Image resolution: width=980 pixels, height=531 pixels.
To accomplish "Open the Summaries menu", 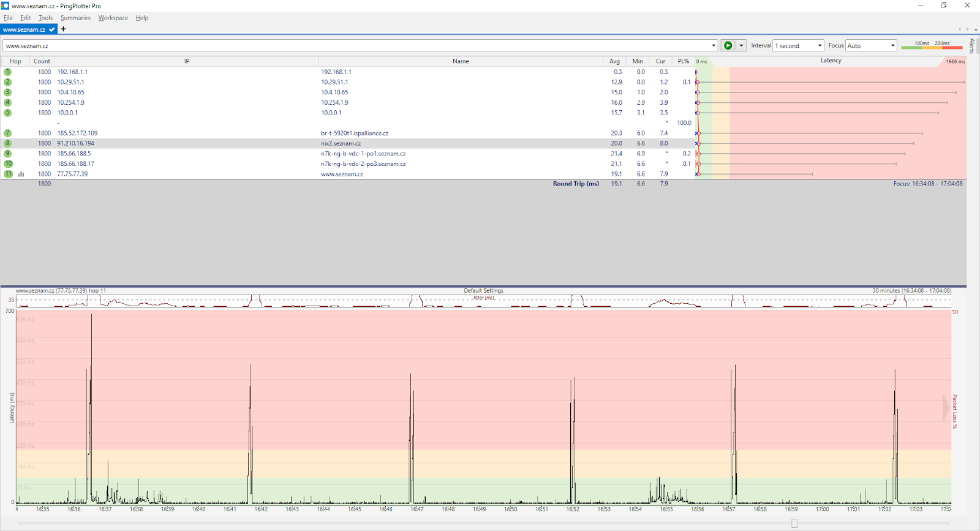I will 75,18.
